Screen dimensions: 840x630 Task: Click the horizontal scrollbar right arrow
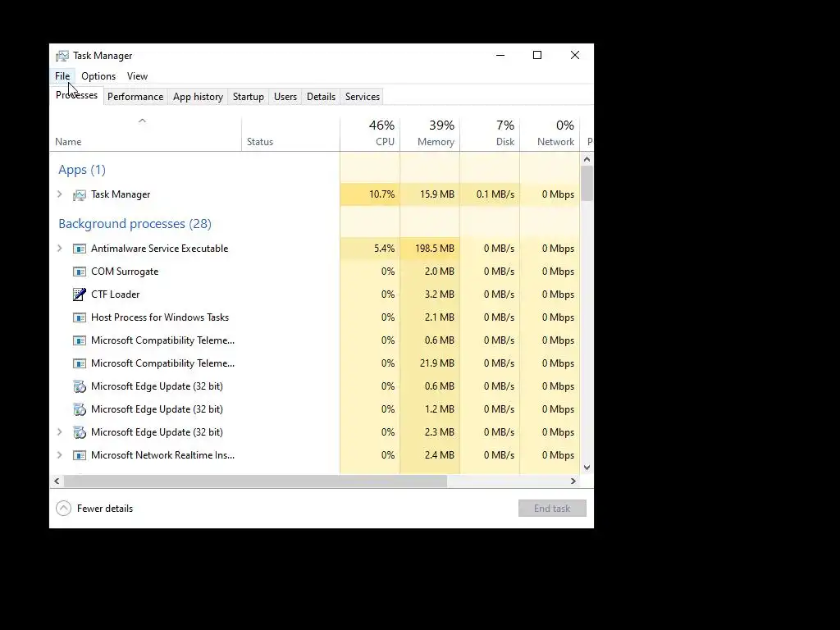click(573, 481)
